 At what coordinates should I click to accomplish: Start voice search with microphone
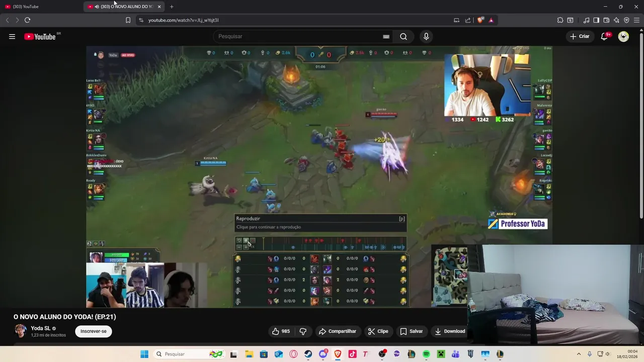426,36
